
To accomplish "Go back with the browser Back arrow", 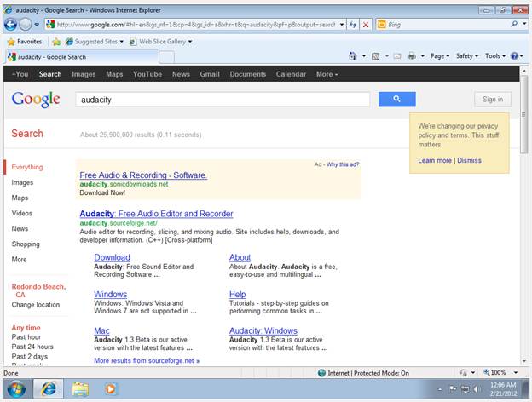I will pyautogui.click(x=10, y=25).
